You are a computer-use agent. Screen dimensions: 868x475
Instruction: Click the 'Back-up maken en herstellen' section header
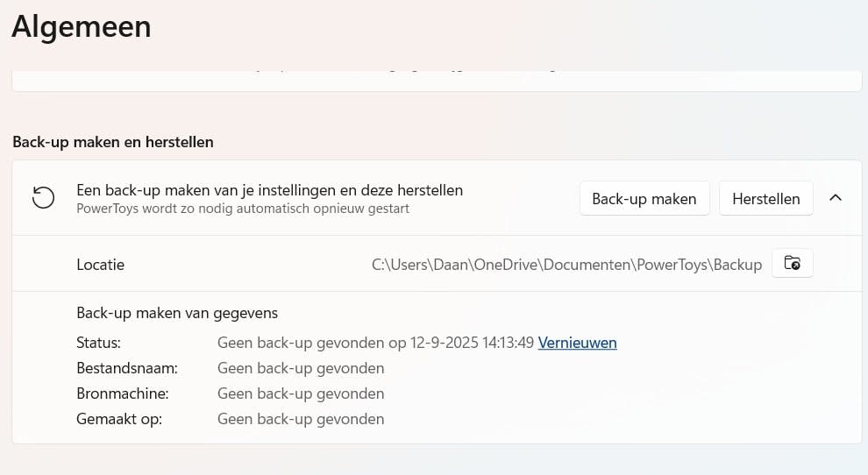point(113,141)
